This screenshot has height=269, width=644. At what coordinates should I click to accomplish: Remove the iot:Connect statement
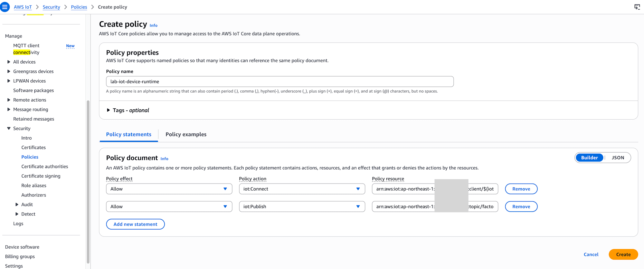[521, 189]
